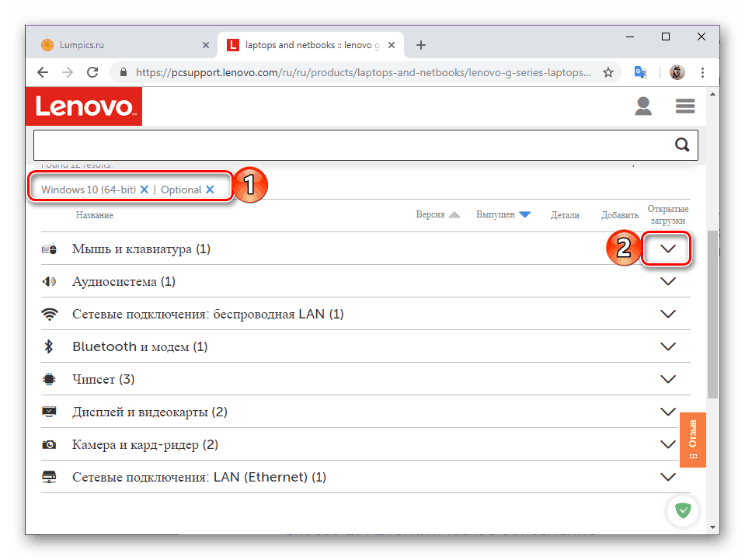Expand Аудиосистема chevron

pyautogui.click(x=668, y=281)
